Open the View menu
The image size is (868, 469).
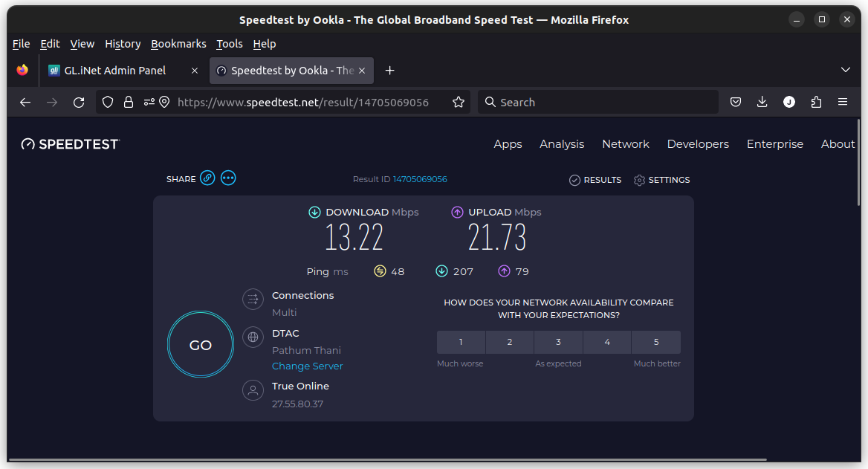point(82,44)
